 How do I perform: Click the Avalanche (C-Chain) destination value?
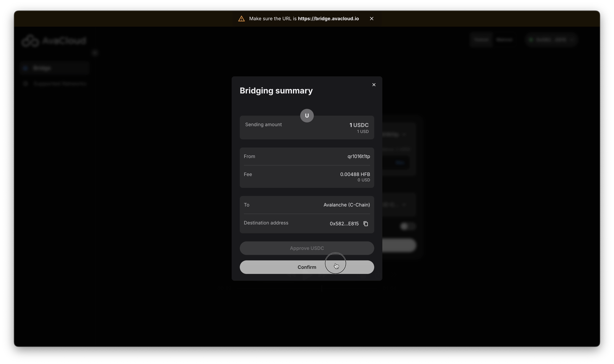click(x=346, y=205)
